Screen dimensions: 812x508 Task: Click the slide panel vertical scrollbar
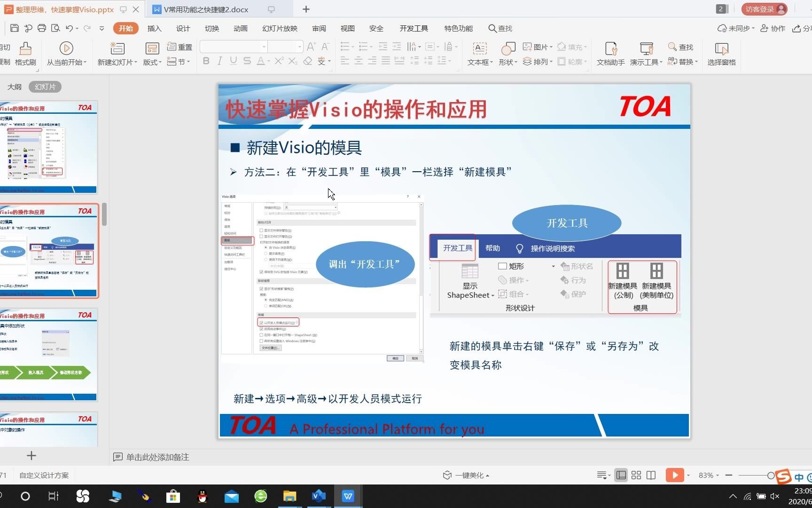[104, 214]
